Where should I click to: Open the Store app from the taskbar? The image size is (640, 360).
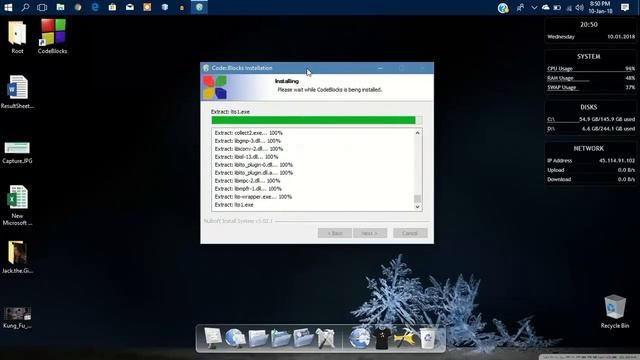[x=112, y=7]
